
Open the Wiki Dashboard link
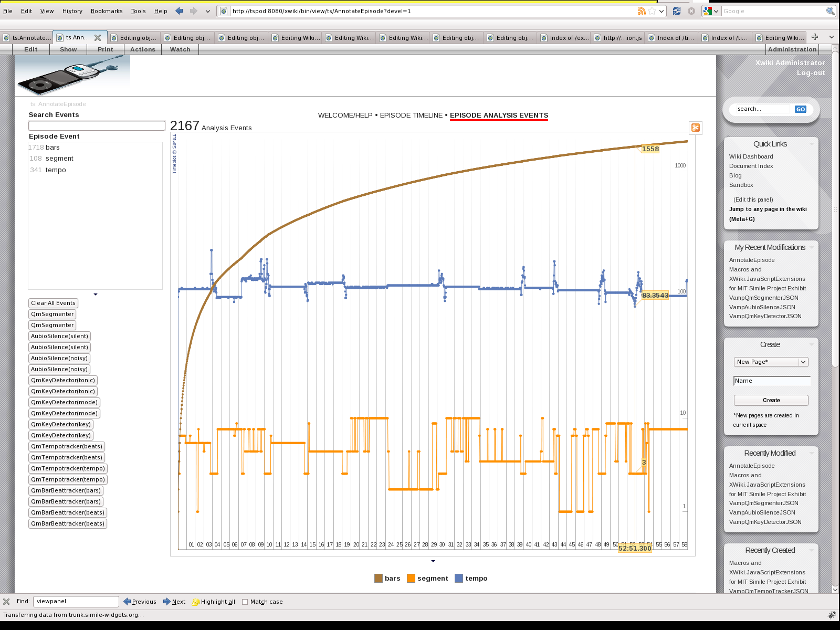tap(751, 156)
